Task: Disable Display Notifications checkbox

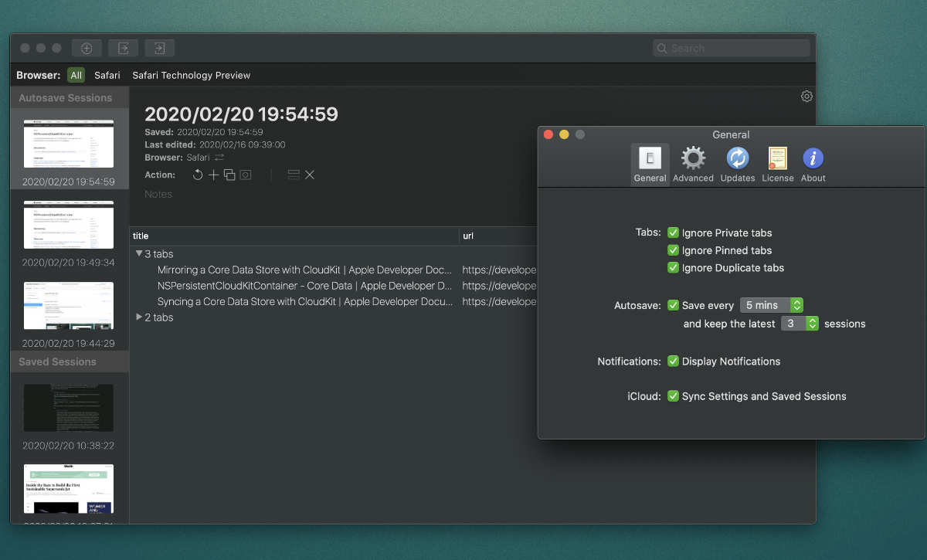Action: click(674, 361)
